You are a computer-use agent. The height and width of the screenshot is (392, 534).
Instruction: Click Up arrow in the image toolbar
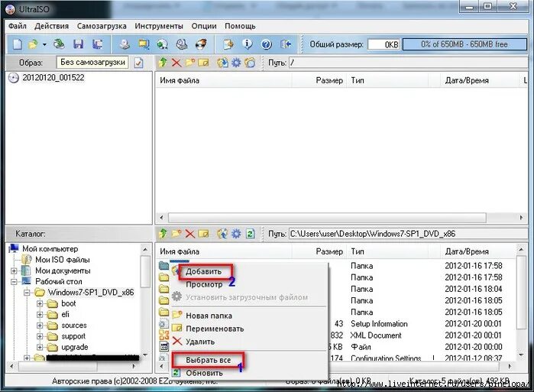(163, 63)
